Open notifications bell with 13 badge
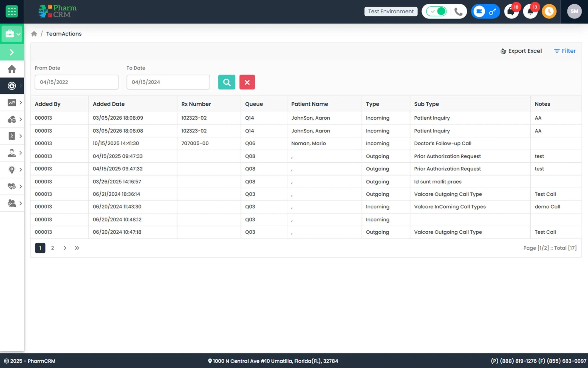Viewport: 588px width, 368px height. 530,11
